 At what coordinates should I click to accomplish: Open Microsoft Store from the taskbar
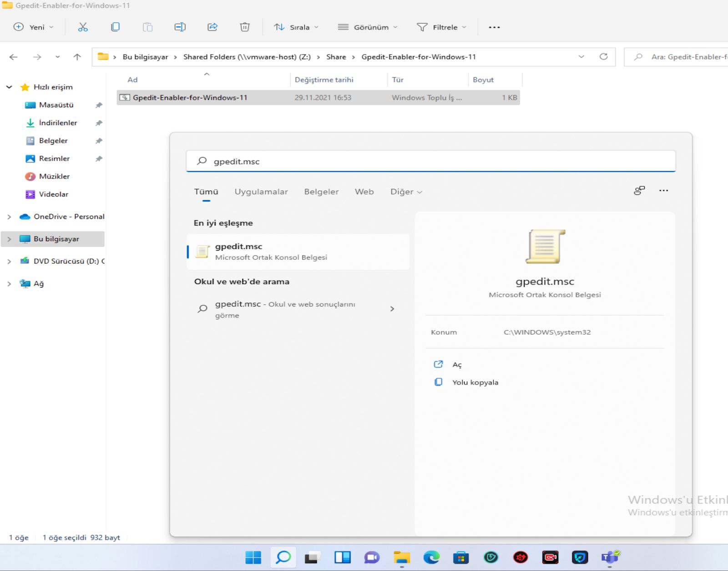click(x=461, y=557)
